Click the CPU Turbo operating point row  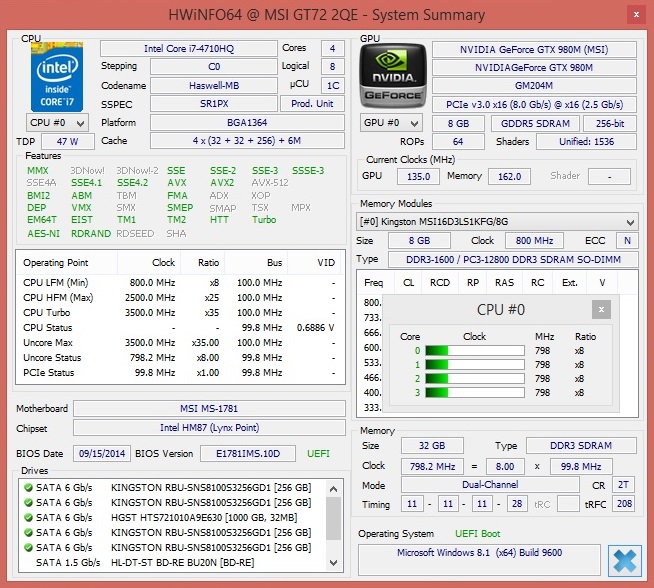tap(180, 313)
